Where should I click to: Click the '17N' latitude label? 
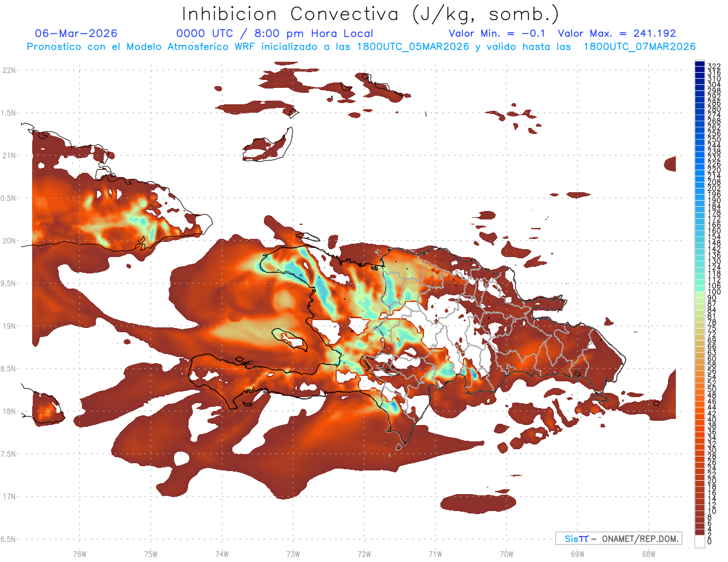tap(8, 497)
